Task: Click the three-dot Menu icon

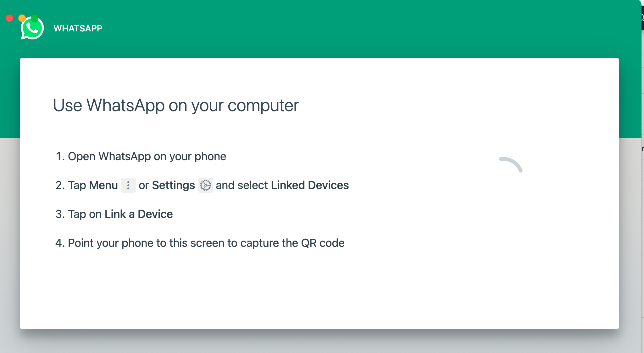Action: pyautogui.click(x=128, y=185)
